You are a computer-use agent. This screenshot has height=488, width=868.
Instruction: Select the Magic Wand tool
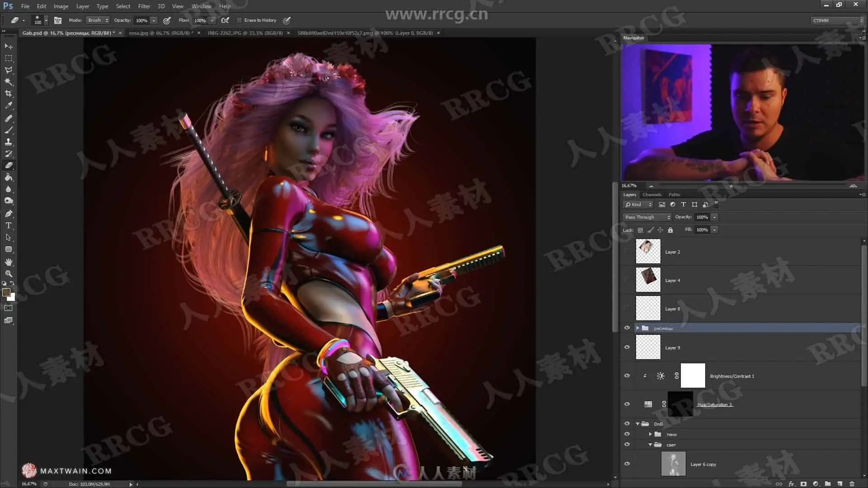tap(9, 82)
